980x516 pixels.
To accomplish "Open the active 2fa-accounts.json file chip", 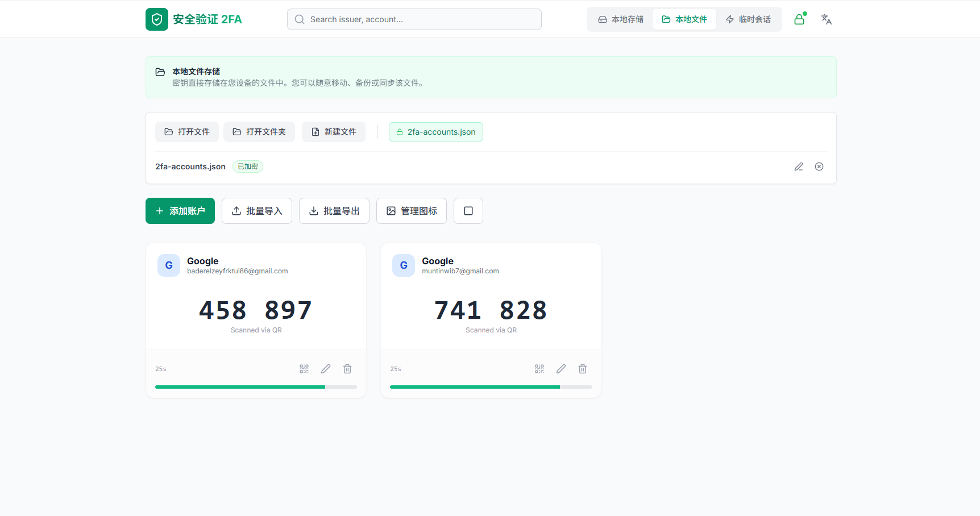I will click(x=435, y=131).
